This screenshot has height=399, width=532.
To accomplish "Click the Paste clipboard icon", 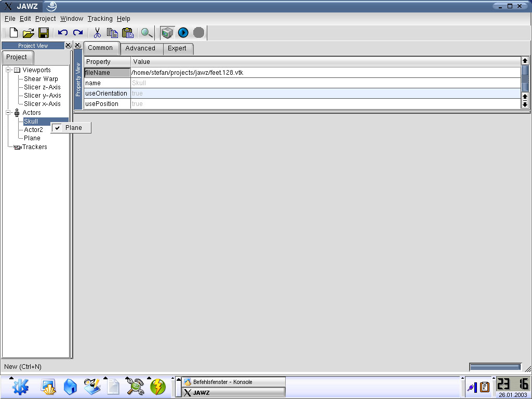I will (x=128, y=33).
